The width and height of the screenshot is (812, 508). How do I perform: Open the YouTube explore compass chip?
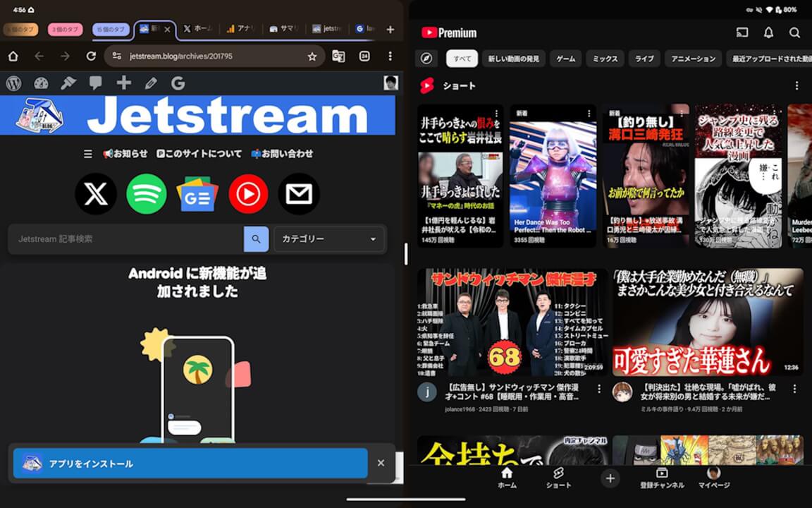point(426,59)
